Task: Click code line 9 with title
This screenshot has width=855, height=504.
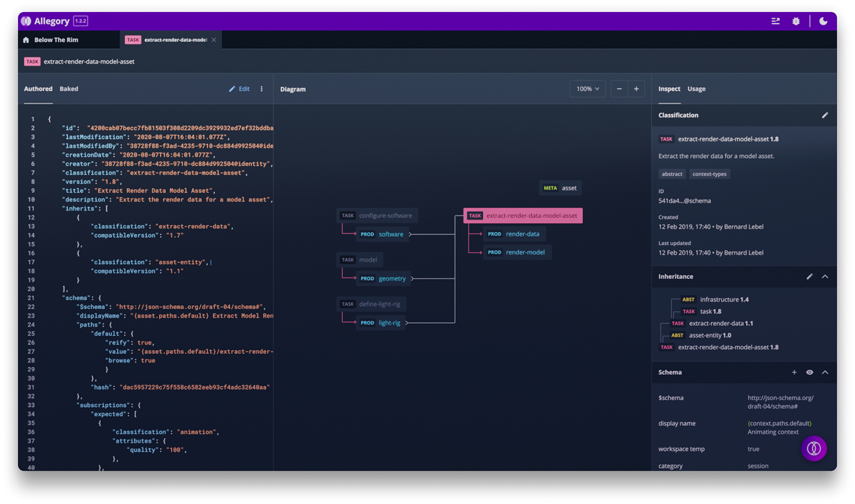Action: tap(139, 191)
